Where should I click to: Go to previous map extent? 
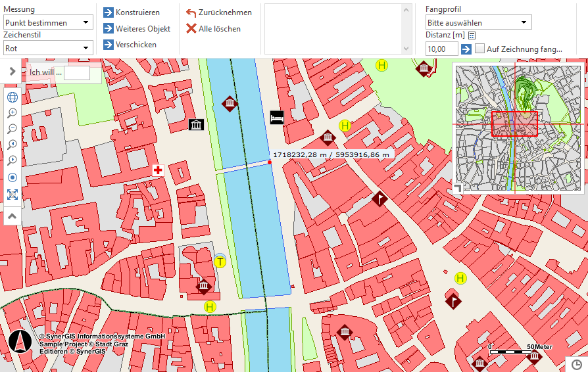click(12, 145)
